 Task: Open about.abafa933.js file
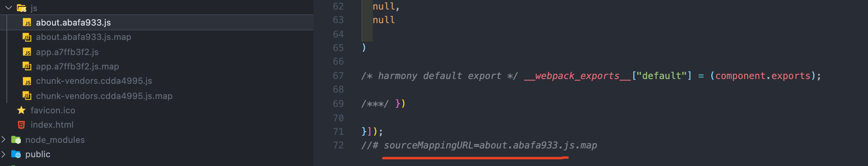click(x=73, y=22)
